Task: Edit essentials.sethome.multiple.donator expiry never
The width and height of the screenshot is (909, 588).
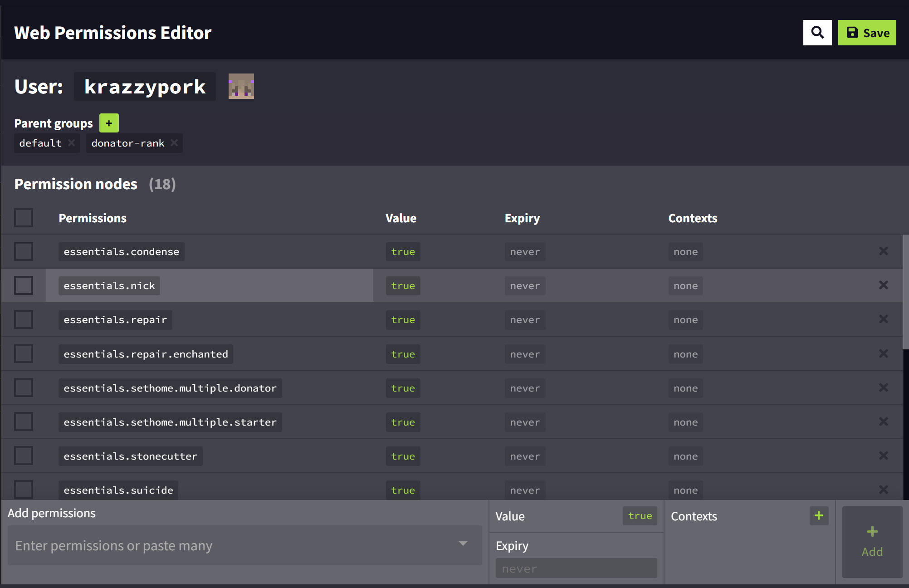Action: [x=525, y=388]
